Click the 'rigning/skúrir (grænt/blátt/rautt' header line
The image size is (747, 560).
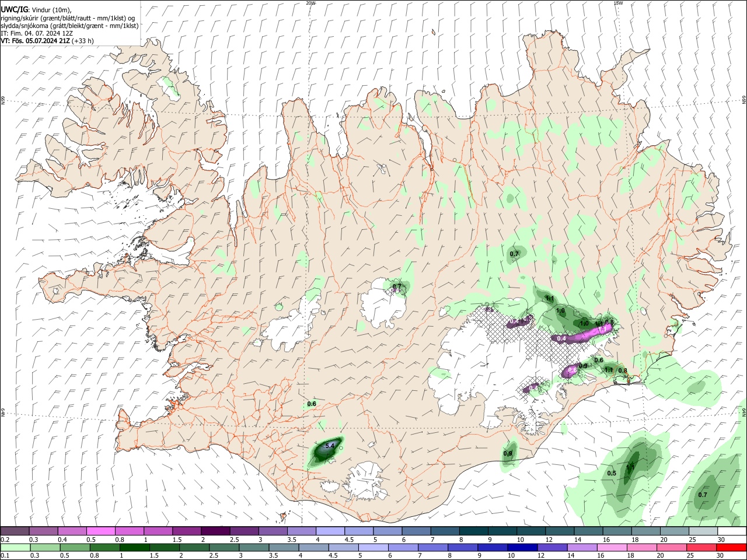tap(68, 17)
